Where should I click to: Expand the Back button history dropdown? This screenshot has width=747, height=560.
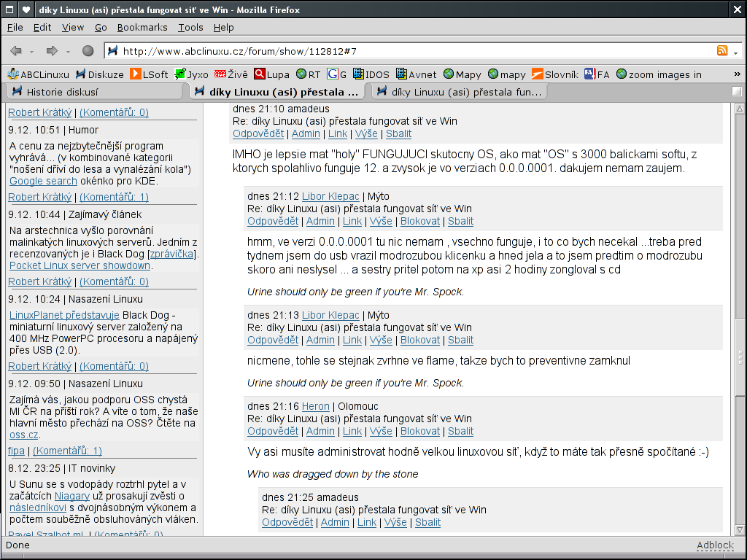pos(32,52)
